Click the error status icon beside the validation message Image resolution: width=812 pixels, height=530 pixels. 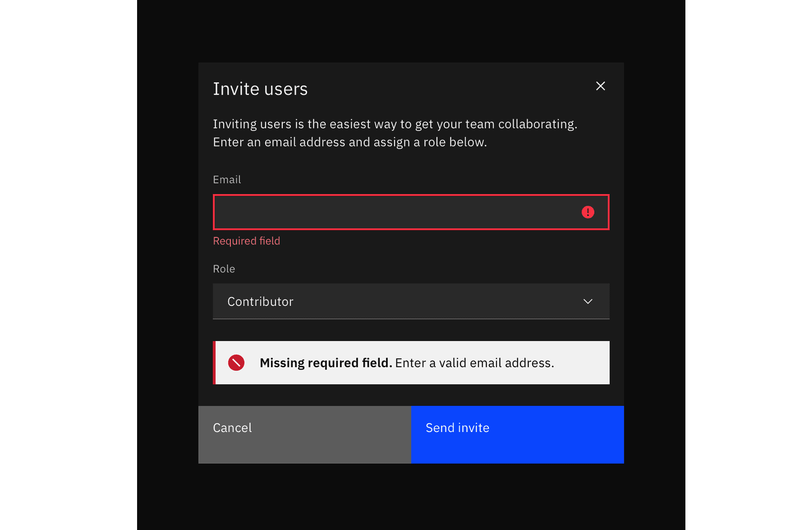tap(236, 363)
